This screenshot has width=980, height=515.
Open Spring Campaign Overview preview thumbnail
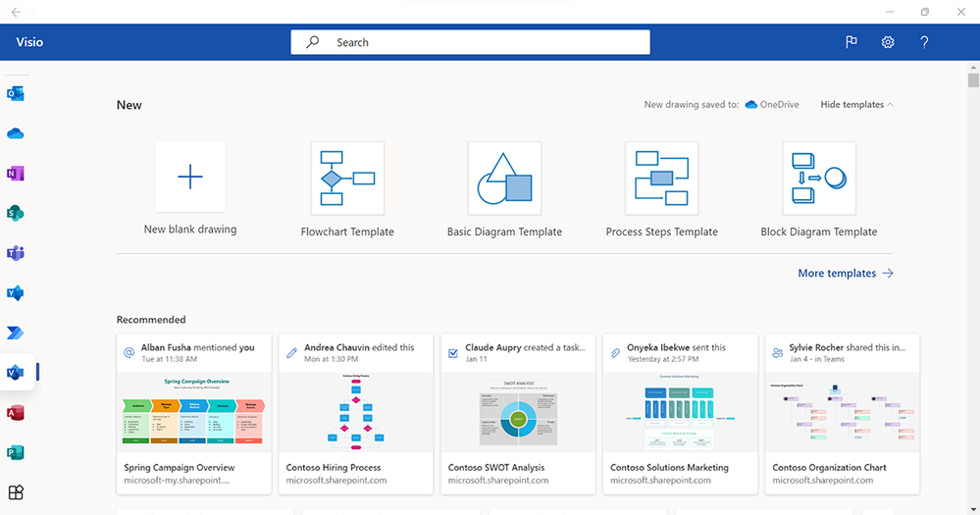194,413
